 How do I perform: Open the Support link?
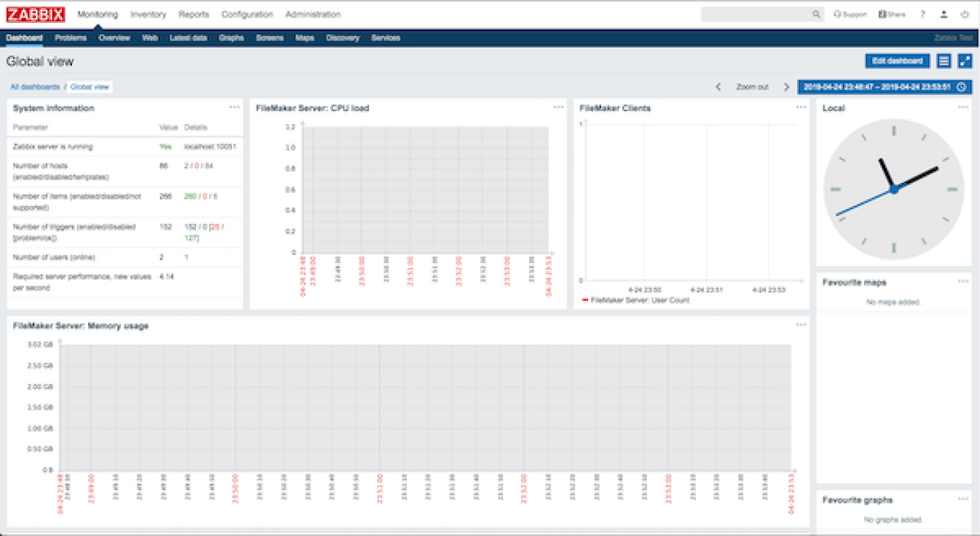850,15
